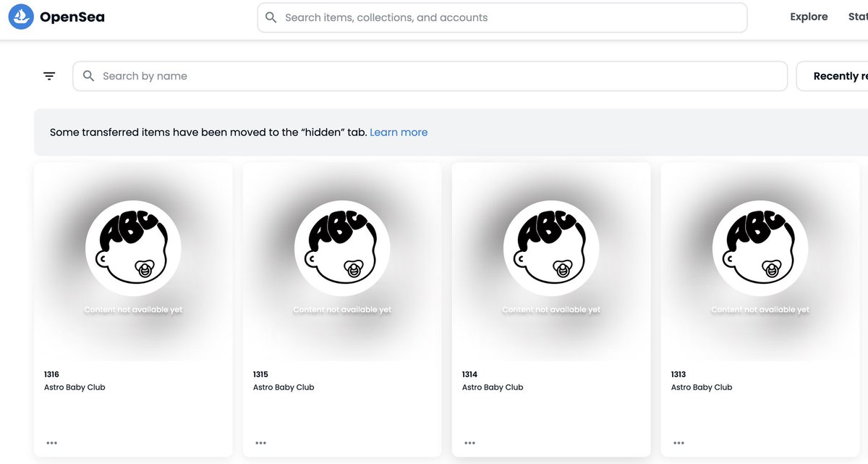Open the three-dot menu on item 1314

470,443
